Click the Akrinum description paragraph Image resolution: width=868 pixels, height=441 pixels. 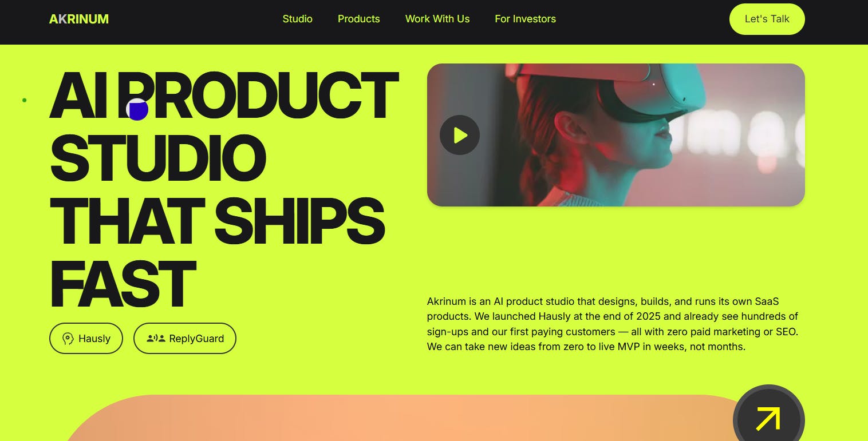coord(613,324)
